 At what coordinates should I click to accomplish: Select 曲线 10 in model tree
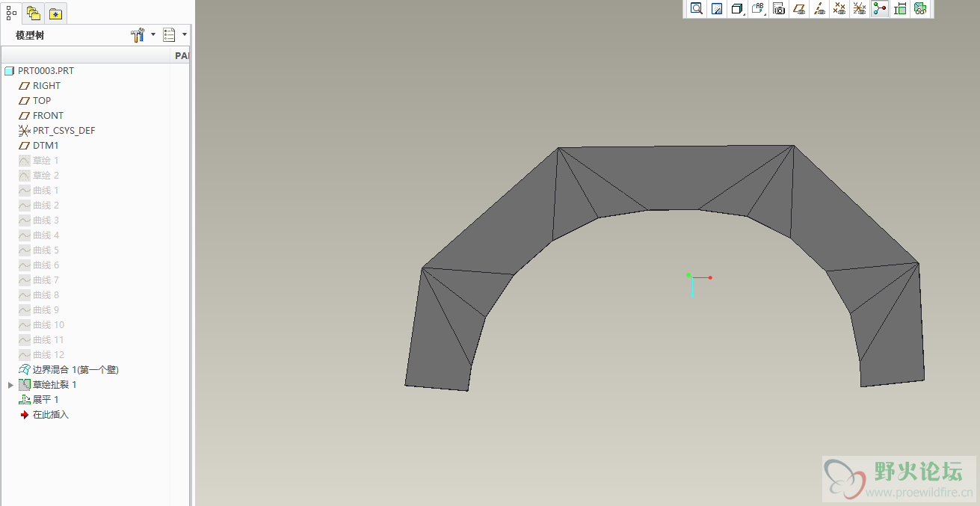click(49, 325)
